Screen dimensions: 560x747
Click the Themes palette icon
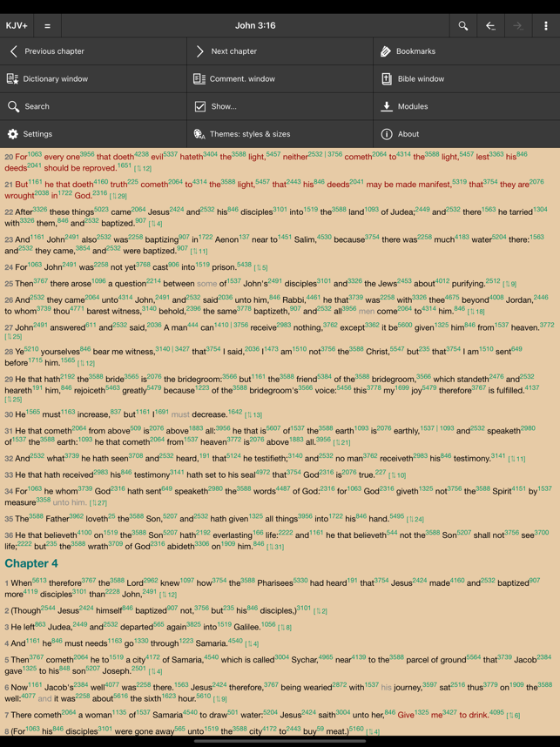click(199, 134)
